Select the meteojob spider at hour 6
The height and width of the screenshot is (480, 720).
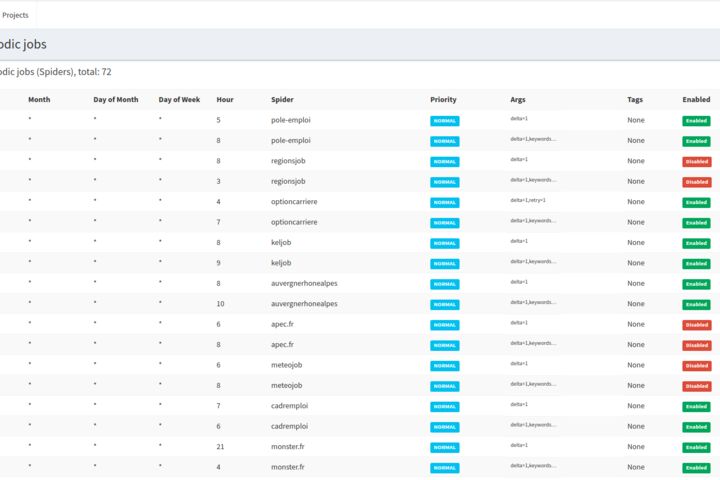tap(287, 365)
